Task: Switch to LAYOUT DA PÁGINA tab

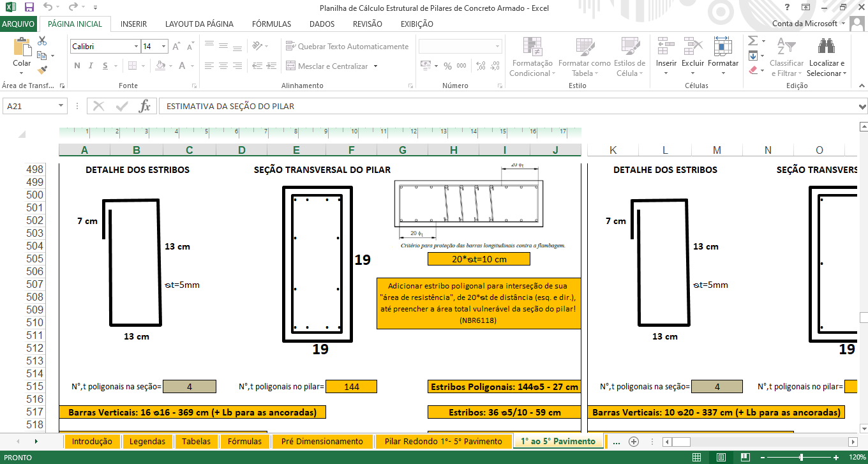Action: (x=199, y=24)
